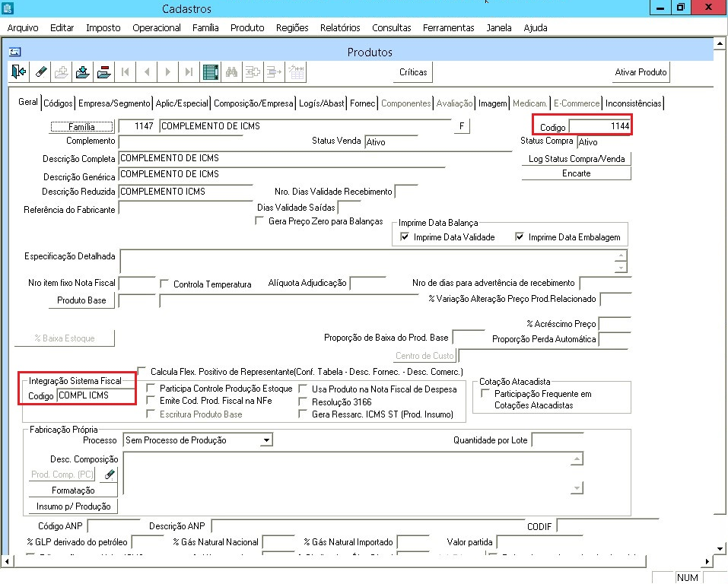Image resolution: width=728 pixels, height=584 pixels.
Task: Open the Logís/Abast tab
Action: tap(321, 103)
